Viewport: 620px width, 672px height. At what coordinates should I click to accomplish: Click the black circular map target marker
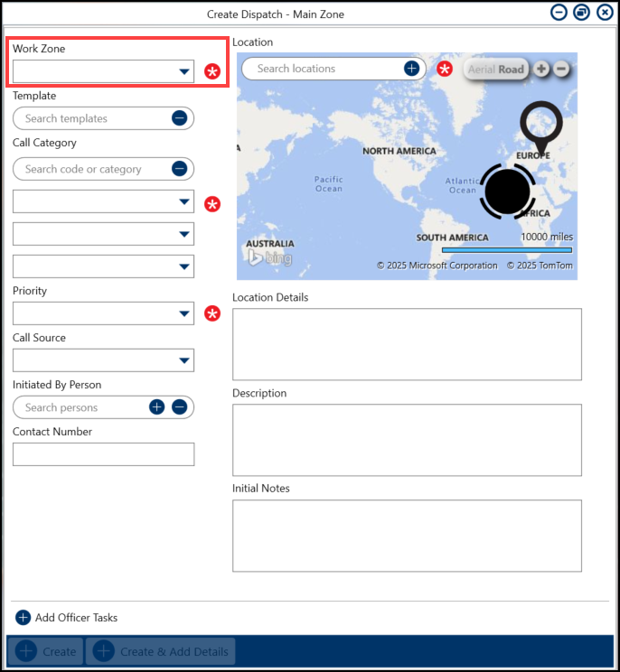(508, 191)
